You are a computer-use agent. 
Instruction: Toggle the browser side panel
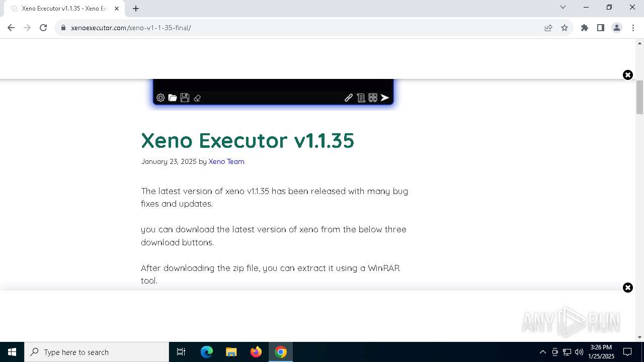pos(601,28)
